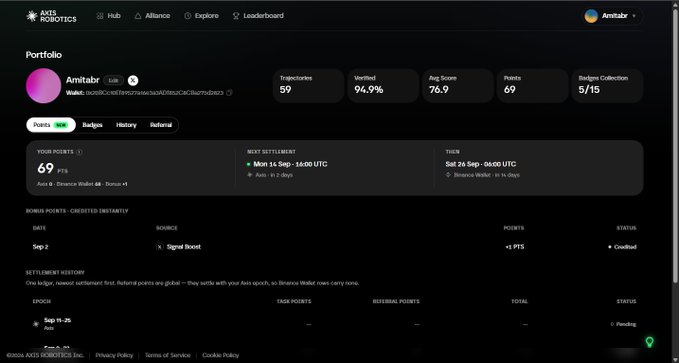Click the Badges Collection 5/15 card
This screenshot has width=679, height=363.
click(607, 85)
